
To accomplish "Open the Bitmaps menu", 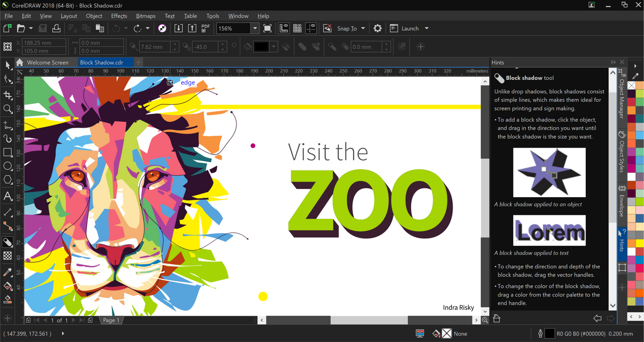I will click(146, 16).
